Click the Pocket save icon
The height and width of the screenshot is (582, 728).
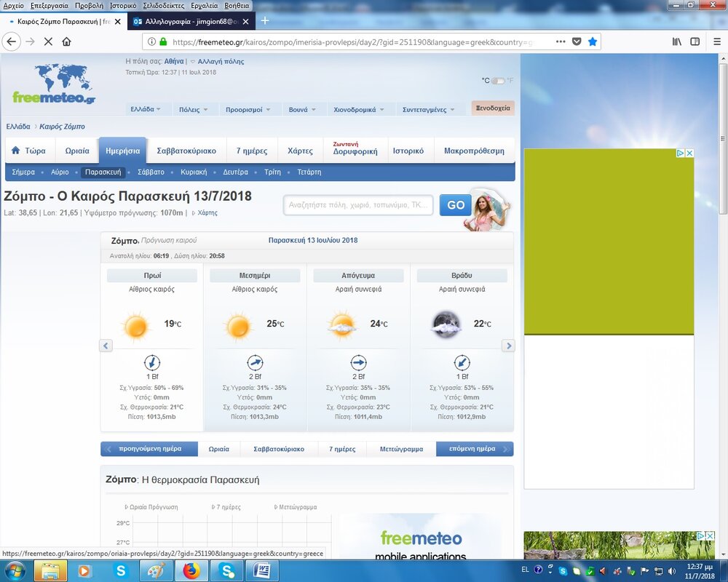[x=577, y=41]
